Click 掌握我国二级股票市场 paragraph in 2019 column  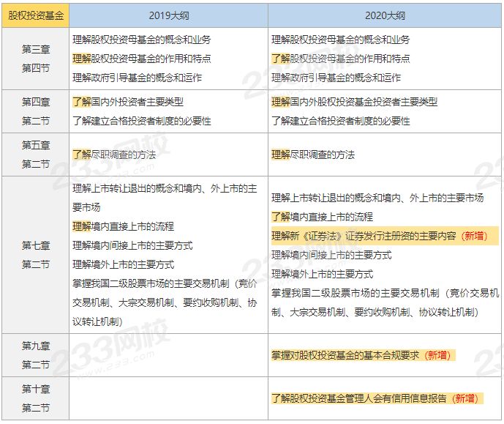165,302
